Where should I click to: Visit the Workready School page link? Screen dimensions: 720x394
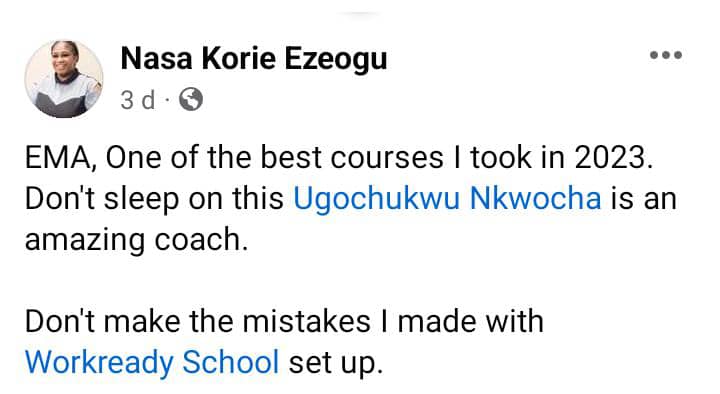click(x=152, y=362)
